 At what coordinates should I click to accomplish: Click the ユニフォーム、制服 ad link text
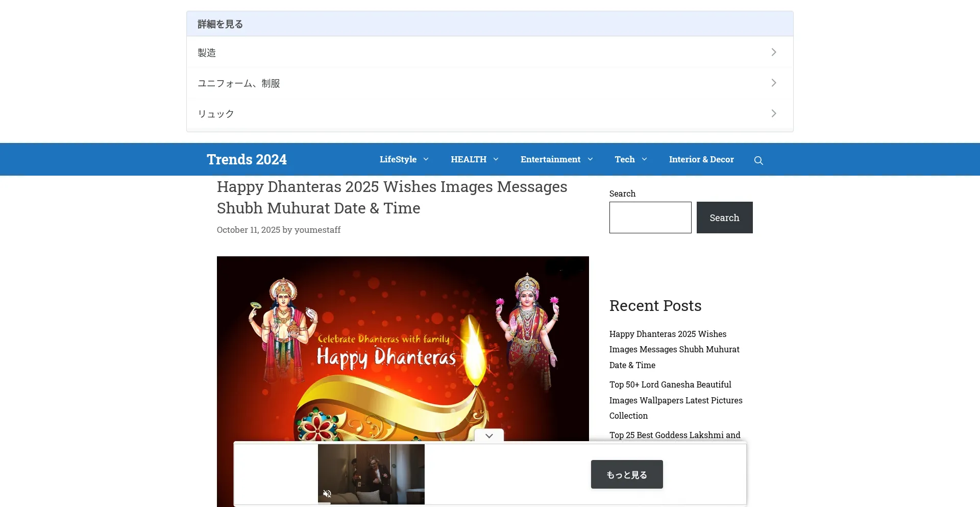(x=239, y=83)
